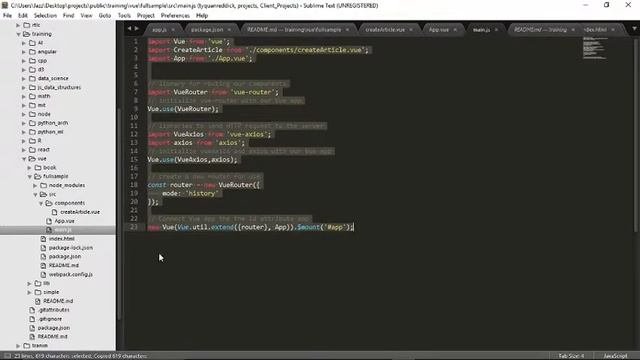Select webpack.config.js in the sidebar

pos(71,274)
